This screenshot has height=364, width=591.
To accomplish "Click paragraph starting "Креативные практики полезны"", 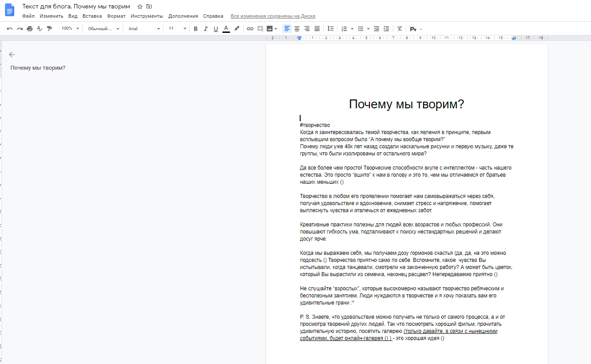I will (x=401, y=232).
